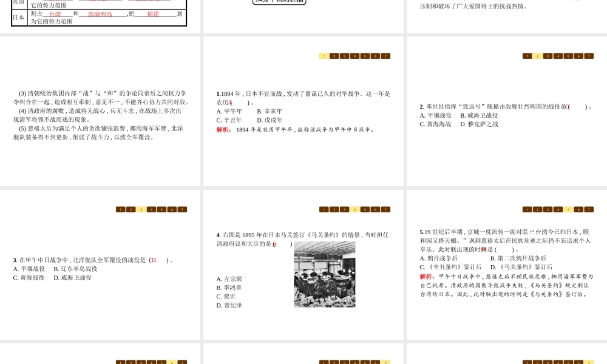Click nav button 6 on question 3 slide
Screen dimensions: 607x364
coord(172,210)
